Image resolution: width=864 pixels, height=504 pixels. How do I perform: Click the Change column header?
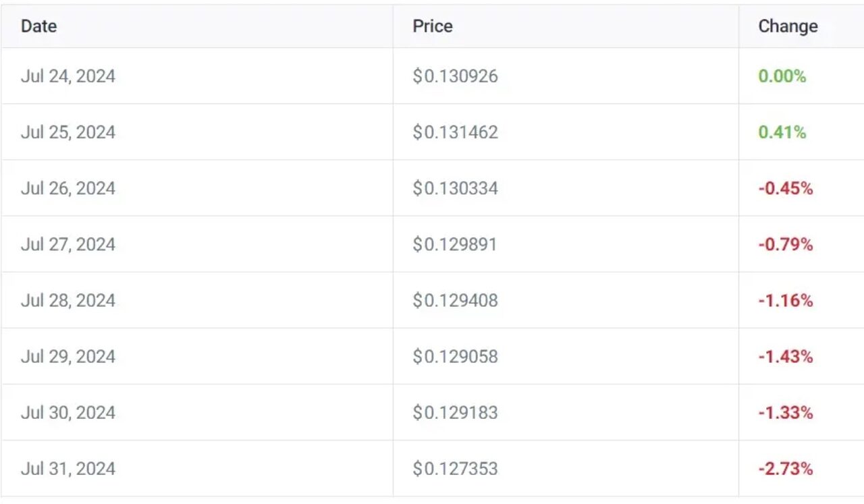pos(788,26)
